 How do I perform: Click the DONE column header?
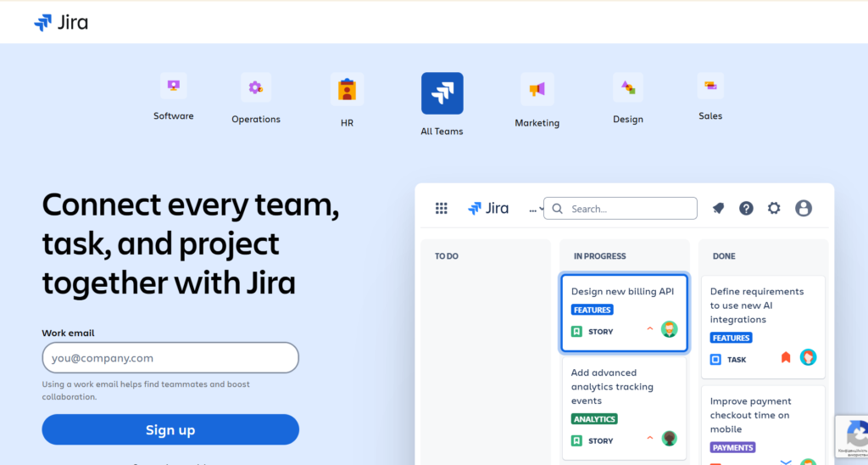[x=724, y=256]
